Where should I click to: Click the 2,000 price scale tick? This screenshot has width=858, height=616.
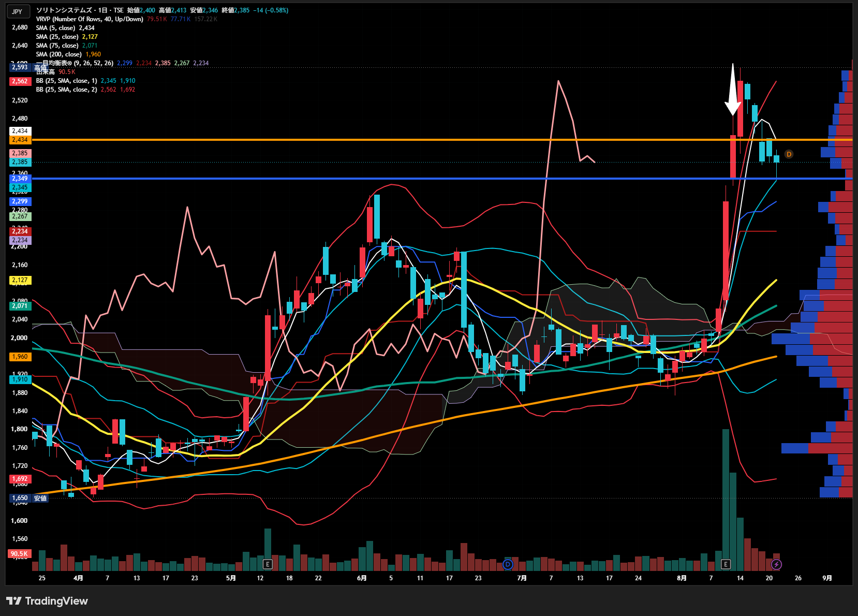click(20, 338)
